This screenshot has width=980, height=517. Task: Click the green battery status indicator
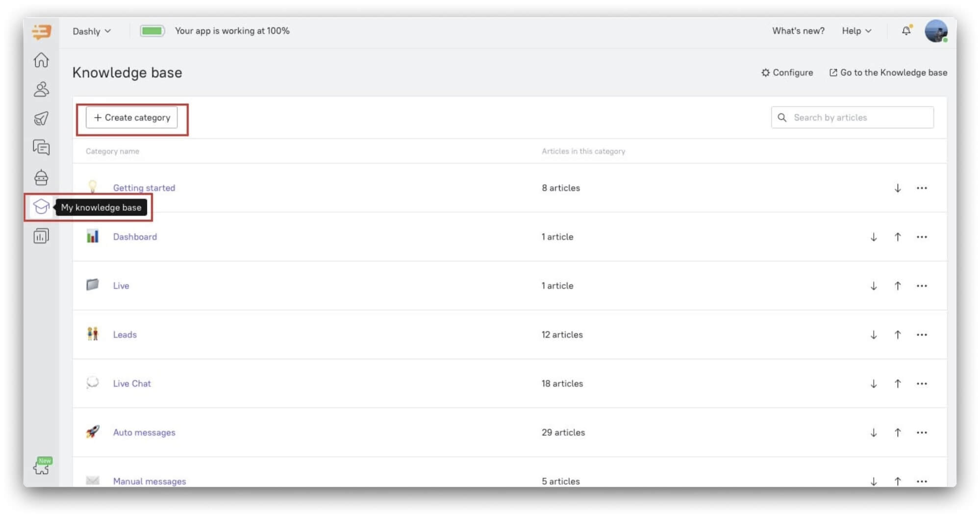(x=152, y=31)
